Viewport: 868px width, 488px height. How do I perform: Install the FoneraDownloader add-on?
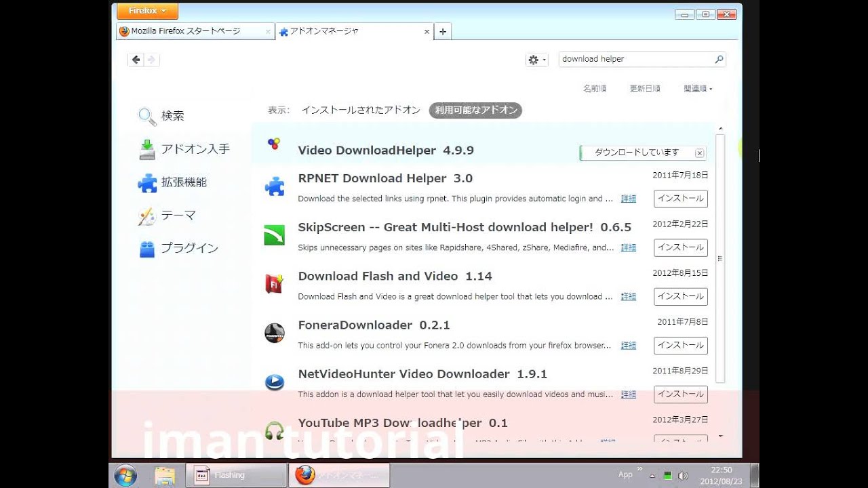pos(681,346)
